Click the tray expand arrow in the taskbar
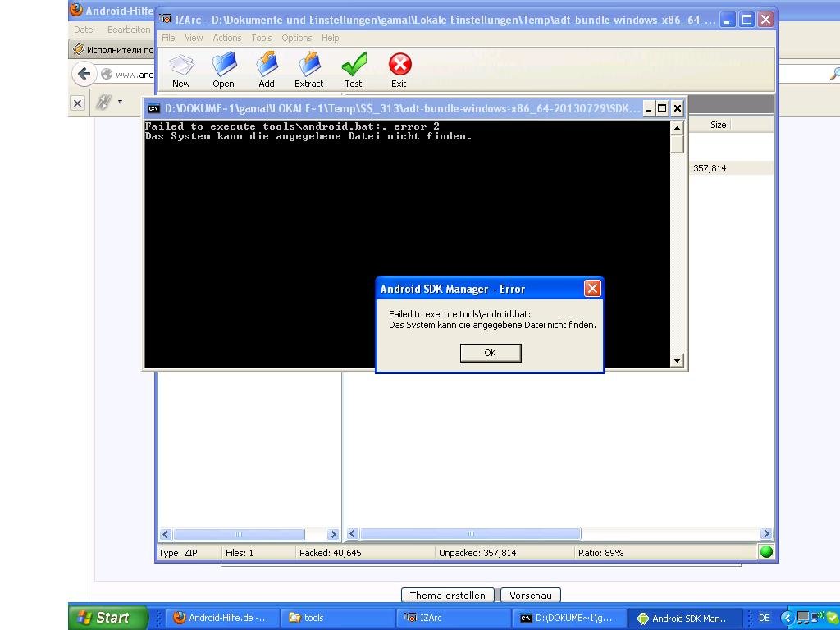This screenshot has height=630, width=840. tap(787, 618)
